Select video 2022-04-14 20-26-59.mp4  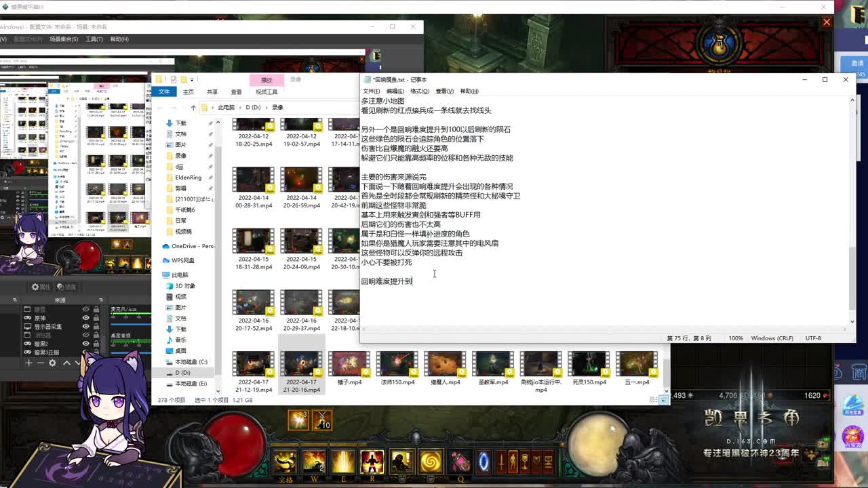click(301, 188)
